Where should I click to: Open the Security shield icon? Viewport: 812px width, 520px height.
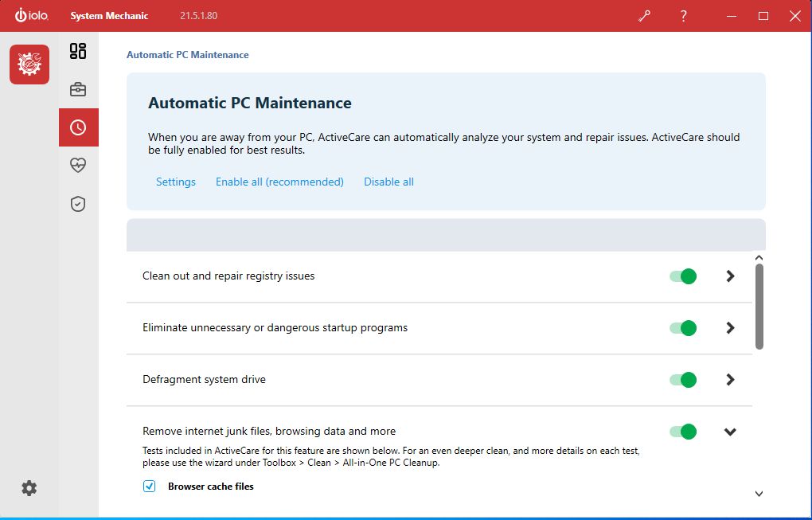tap(78, 204)
